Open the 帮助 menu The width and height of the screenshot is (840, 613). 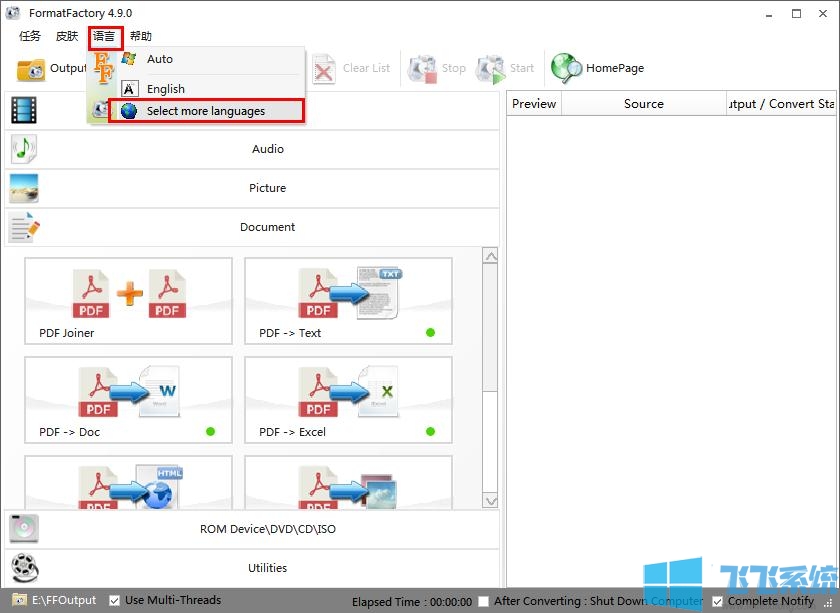pyautogui.click(x=141, y=37)
